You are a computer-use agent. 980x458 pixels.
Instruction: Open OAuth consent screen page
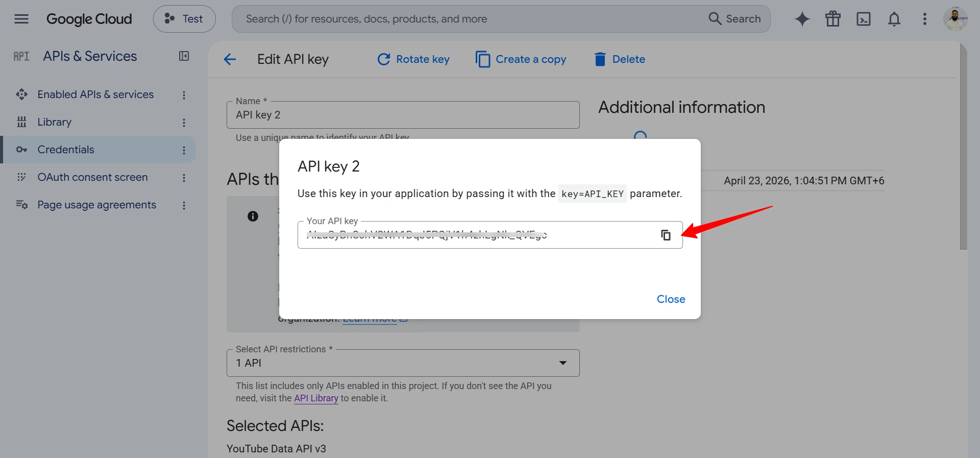pos(92,177)
